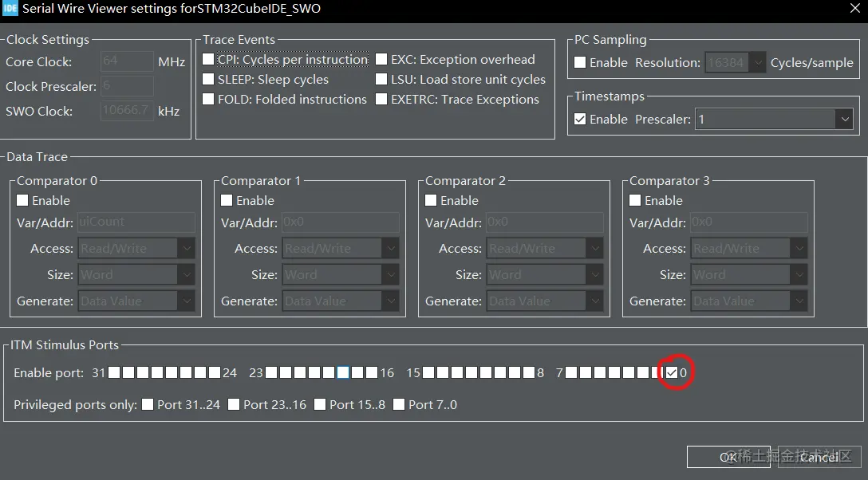This screenshot has height=480, width=868.
Task: Check privileged Port 23..16 option
Action: 234,405
